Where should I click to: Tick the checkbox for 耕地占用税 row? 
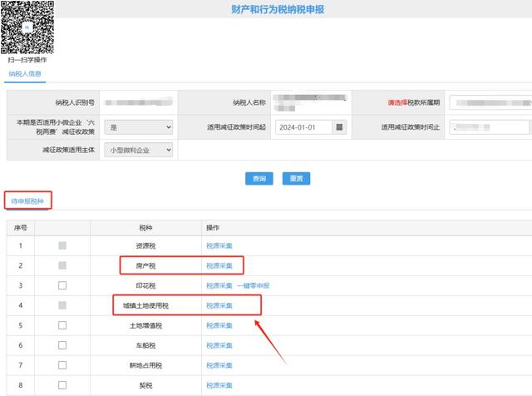pyautogui.click(x=62, y=365)
